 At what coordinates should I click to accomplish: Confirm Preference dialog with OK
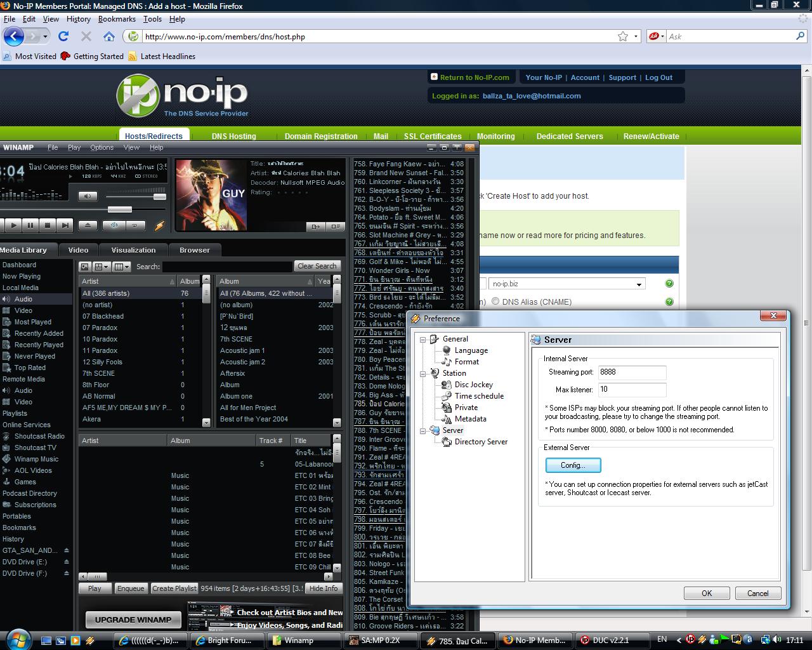[707, 594]
